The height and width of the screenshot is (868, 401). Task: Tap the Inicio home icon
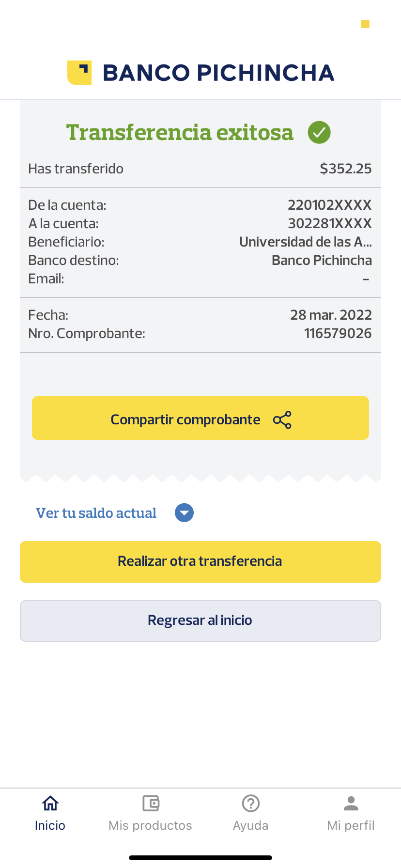click(x=50, y=803)
